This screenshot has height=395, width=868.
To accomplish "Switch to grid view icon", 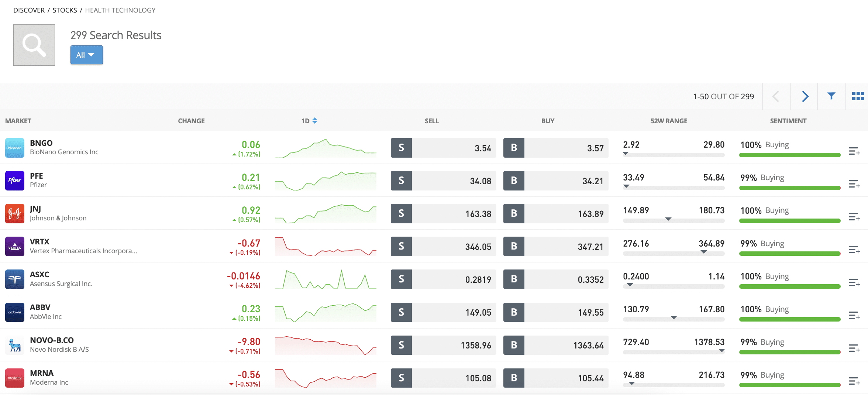I will 858,96.
